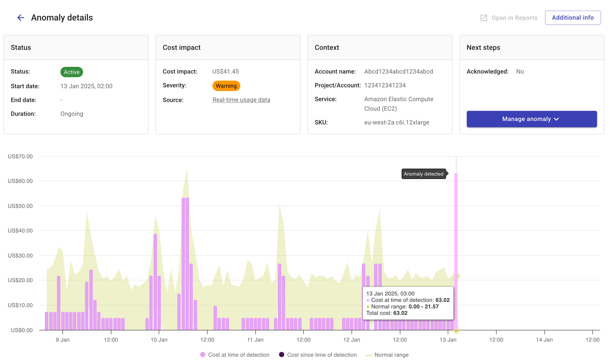
Task: Select the start date 13 Jan 2025, 02:00
Action: [86, 86]
